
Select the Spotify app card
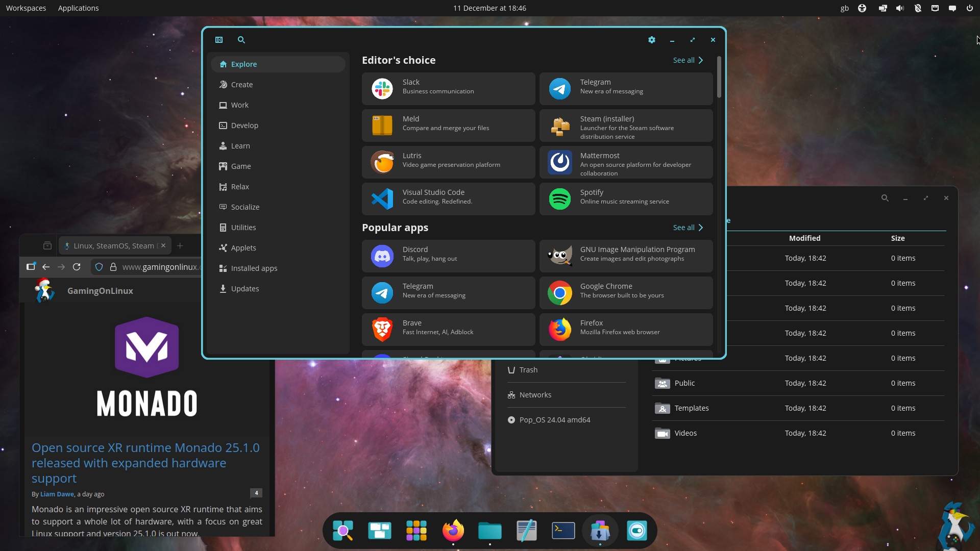626,199
